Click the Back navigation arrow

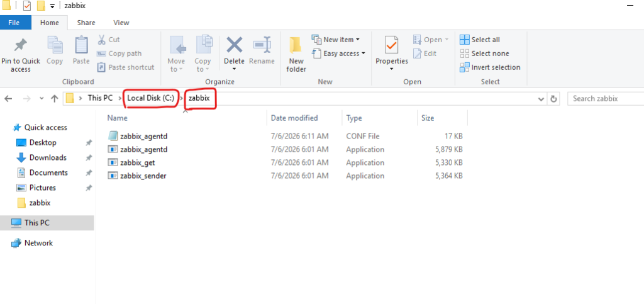pos(8,99)
